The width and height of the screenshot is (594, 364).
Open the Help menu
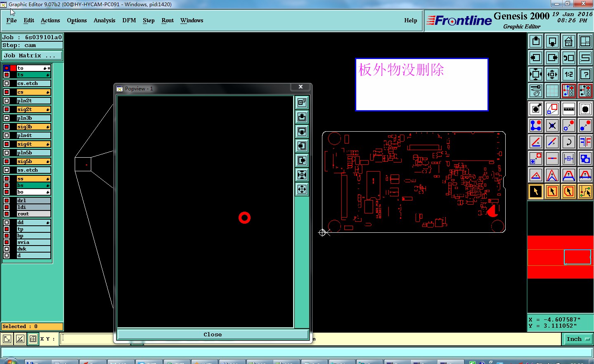point(411,20)
